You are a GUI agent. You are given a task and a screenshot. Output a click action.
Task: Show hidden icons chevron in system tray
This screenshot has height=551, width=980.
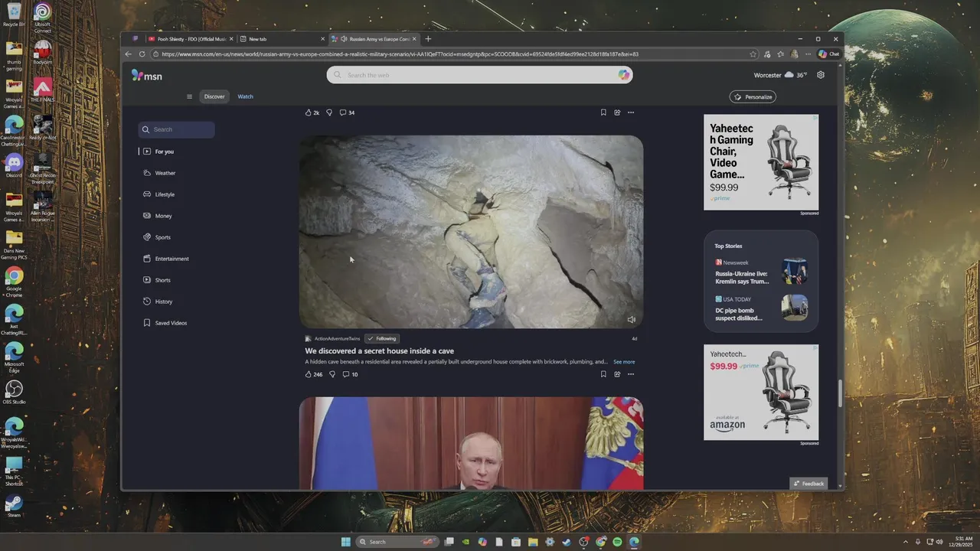(906, 542)
